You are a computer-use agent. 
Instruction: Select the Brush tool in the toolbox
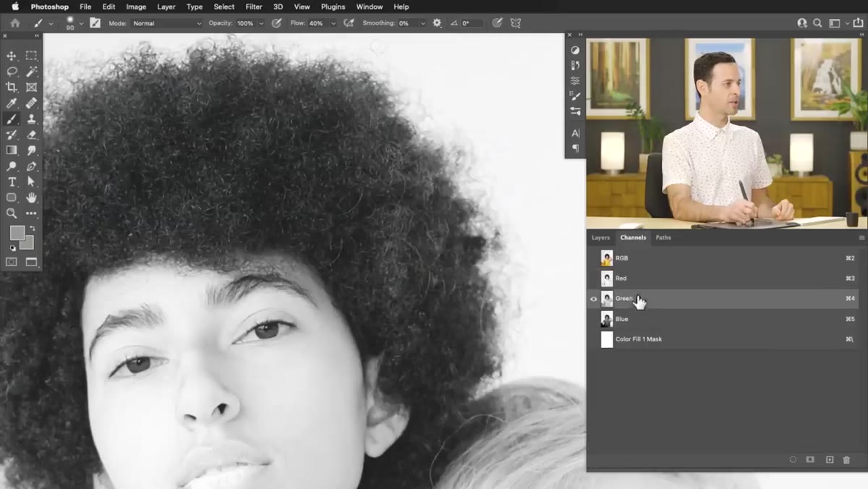tap(12, 119)
